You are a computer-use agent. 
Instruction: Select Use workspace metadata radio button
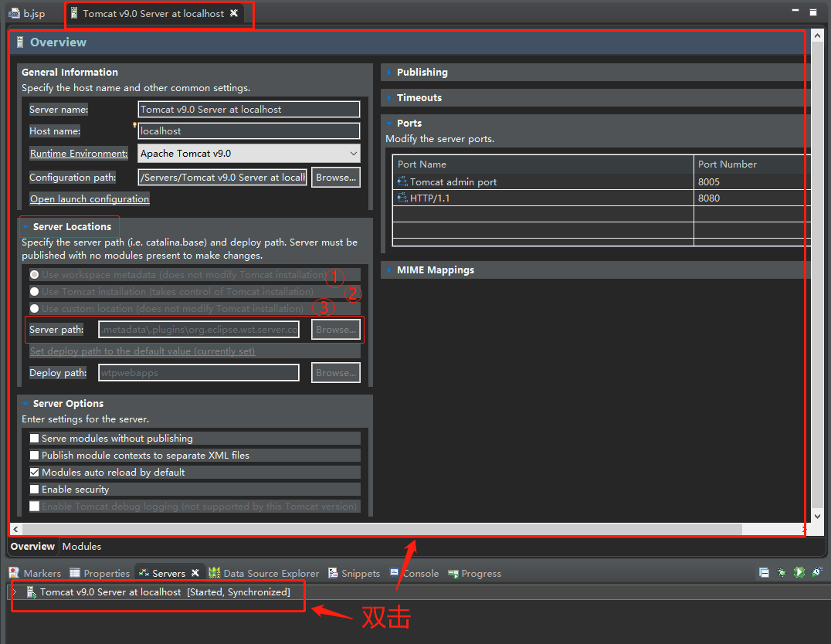35,275
